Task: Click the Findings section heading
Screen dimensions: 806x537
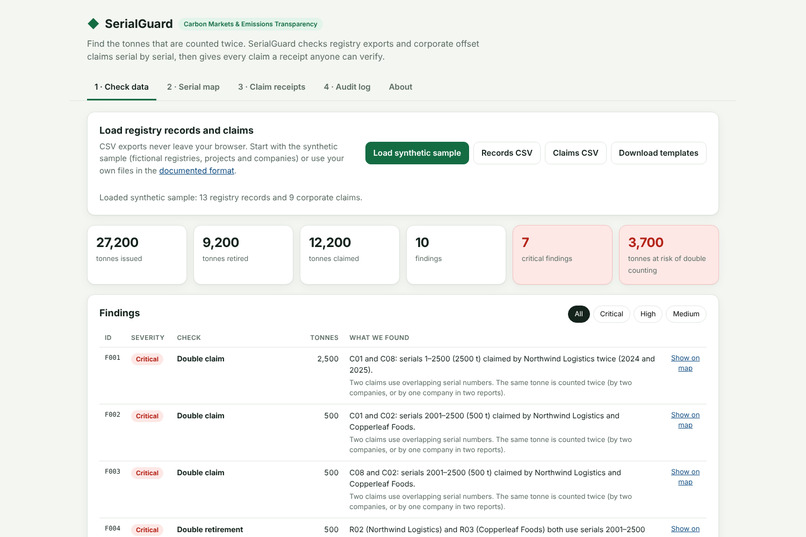Action: pyautogui.click(x=119, y=313)
